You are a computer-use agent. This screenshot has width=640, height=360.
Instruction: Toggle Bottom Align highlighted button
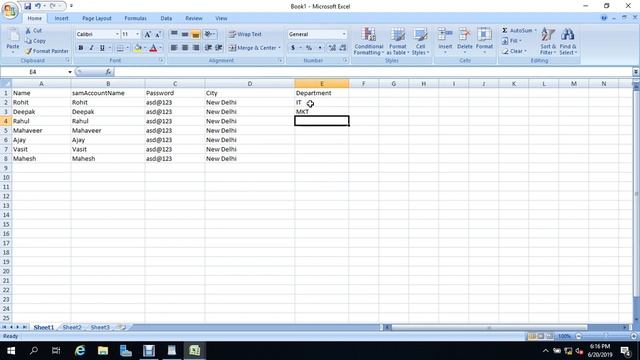(196, 34)
